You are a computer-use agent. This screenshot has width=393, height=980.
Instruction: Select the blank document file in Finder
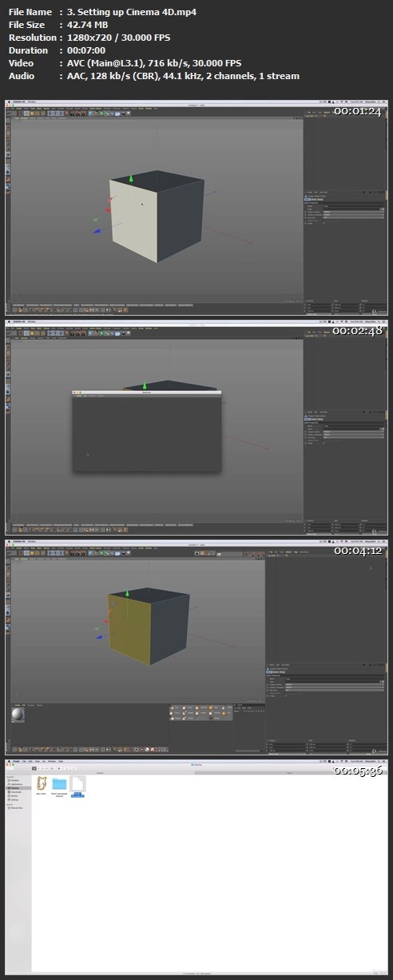point(77,783)
